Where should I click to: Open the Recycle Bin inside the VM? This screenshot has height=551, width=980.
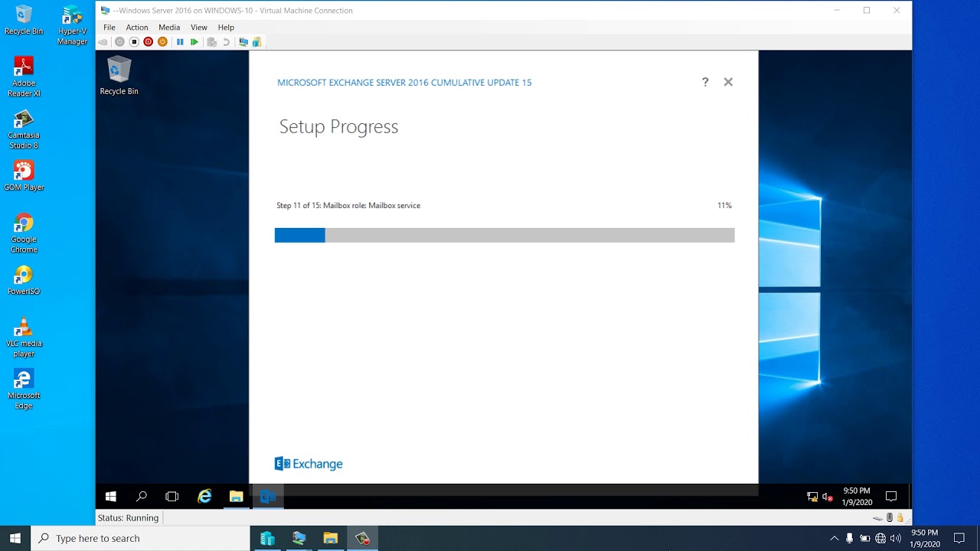[119, 76]
